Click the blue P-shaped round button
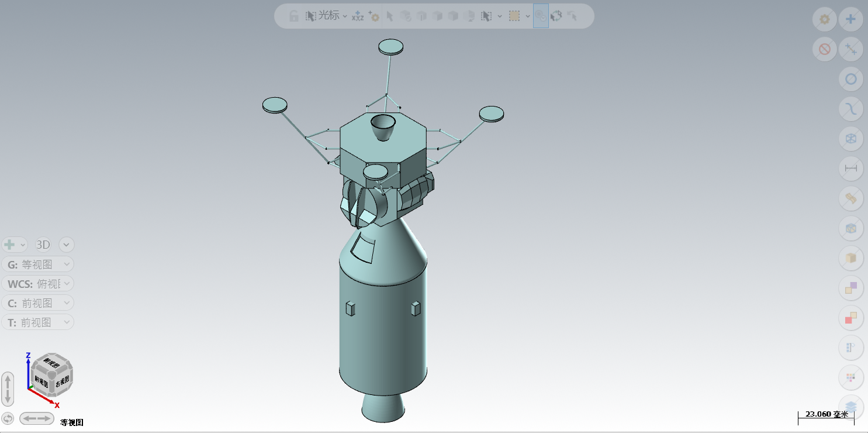This screenshot has height=433, width=868. click(x=851, y=348)
